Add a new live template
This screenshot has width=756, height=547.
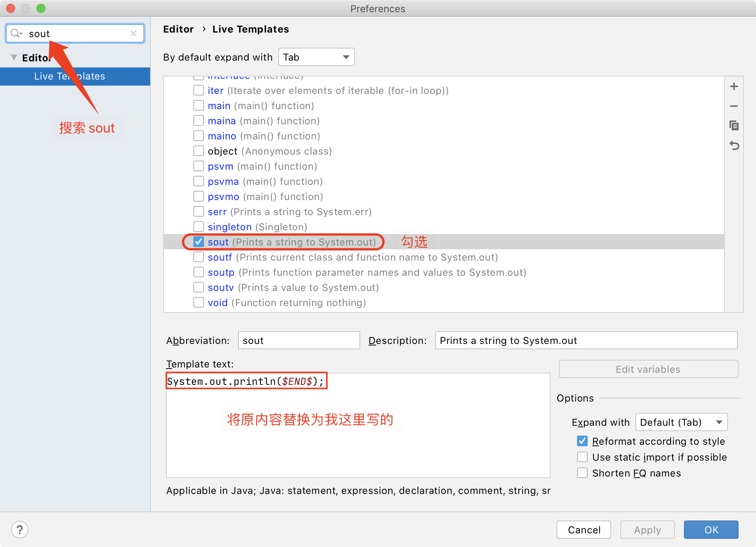click(x=734, y=86)
